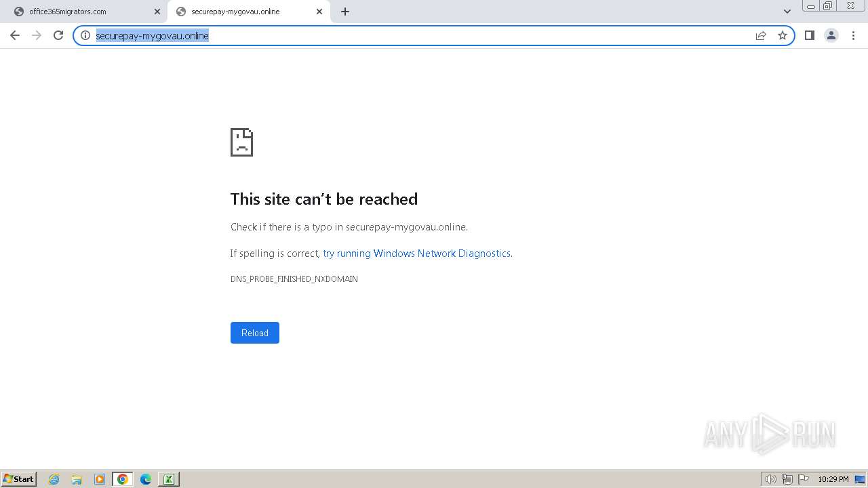This screenshot has height=488, width=868.
Task: Launch Internet Explorer from taskbar
Action: pyautogui.click(x=54, y=479)
